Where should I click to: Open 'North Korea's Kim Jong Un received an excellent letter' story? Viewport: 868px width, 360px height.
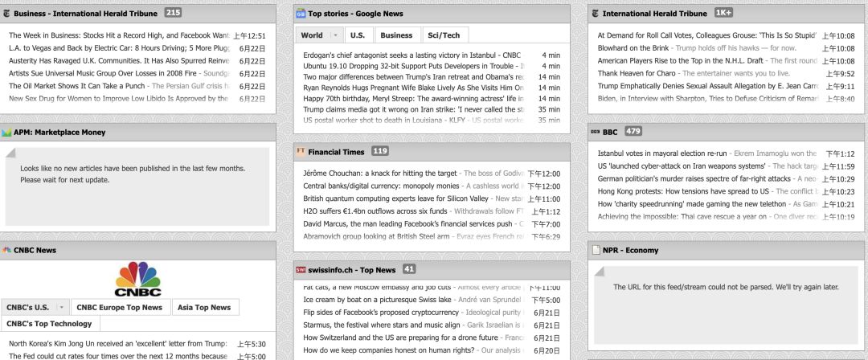[118, 344]
